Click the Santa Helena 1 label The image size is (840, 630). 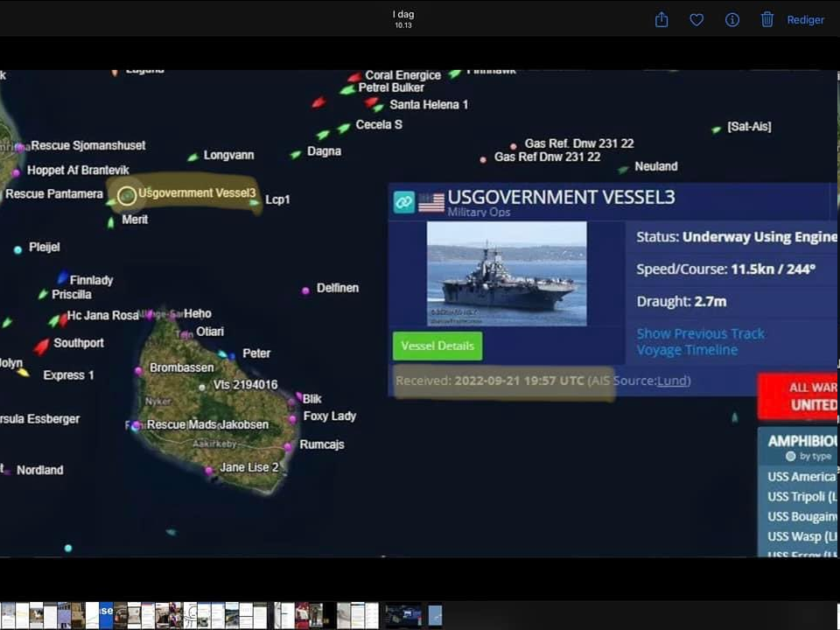[429, 104]
